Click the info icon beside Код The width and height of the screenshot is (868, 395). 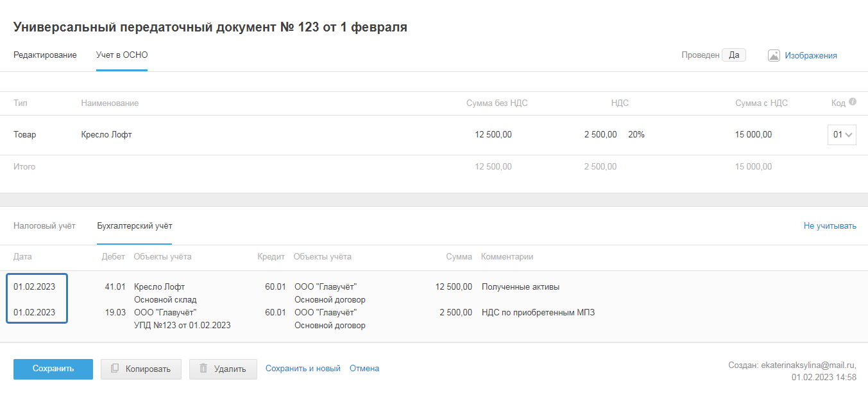point(853,101)
